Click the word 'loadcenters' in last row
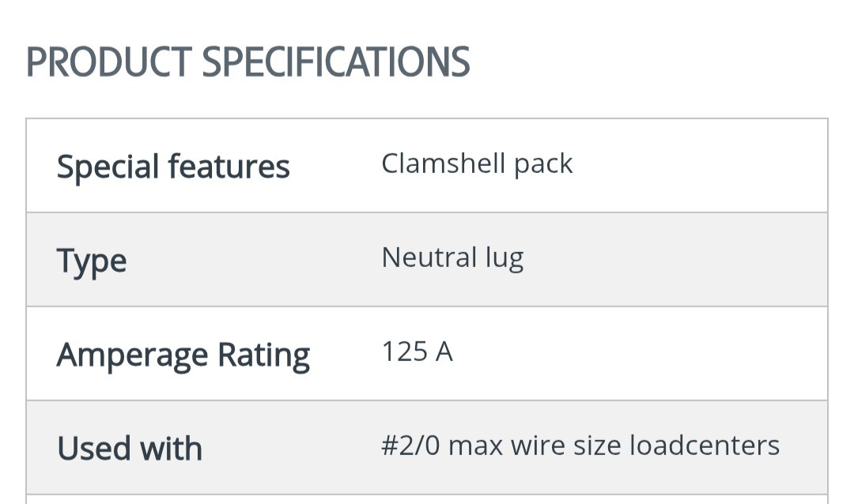The image size is (854, 504). pos(705,446)
